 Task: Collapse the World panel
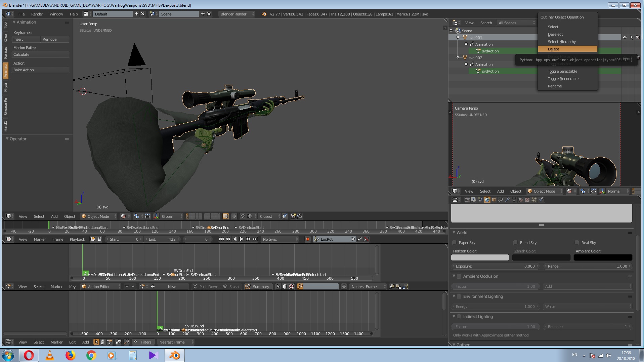pyautogui.click(x=454, y=232)
